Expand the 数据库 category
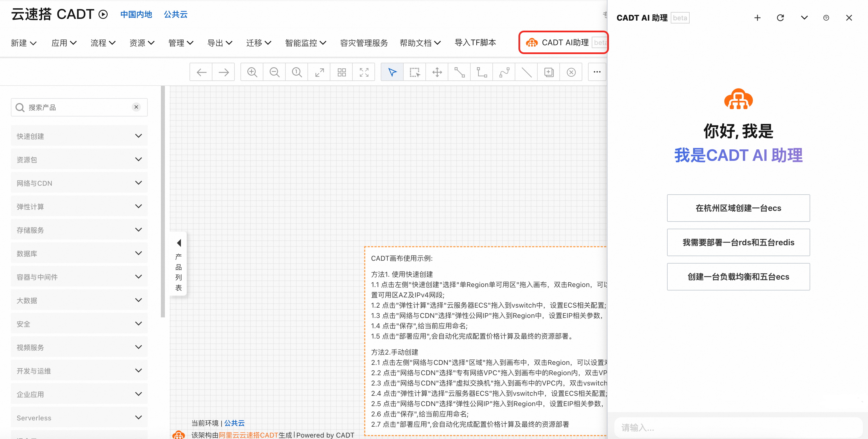The image size is (868, 439). (x=79, y=253)
